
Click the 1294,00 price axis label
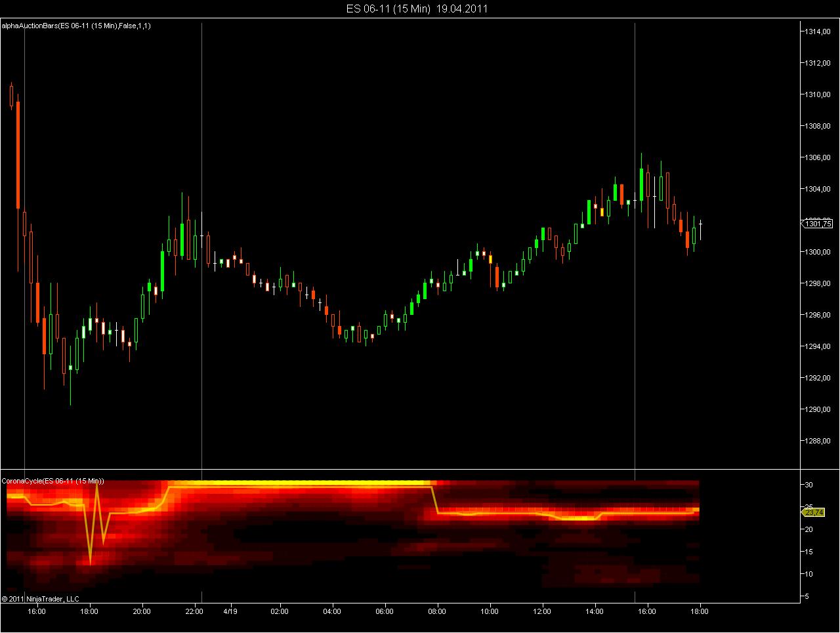click(818, 346)
